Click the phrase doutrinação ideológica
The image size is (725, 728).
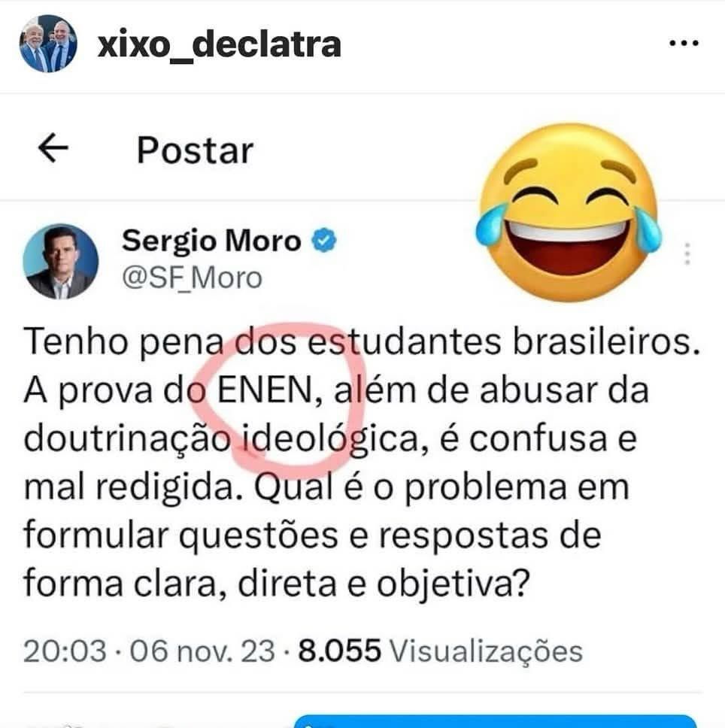tap(221, 438)
